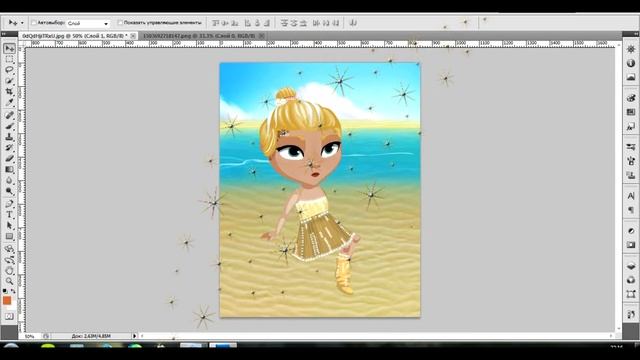Expand the right panel dock with double-arrow
The image size is (640, 360).
point(636,33)
